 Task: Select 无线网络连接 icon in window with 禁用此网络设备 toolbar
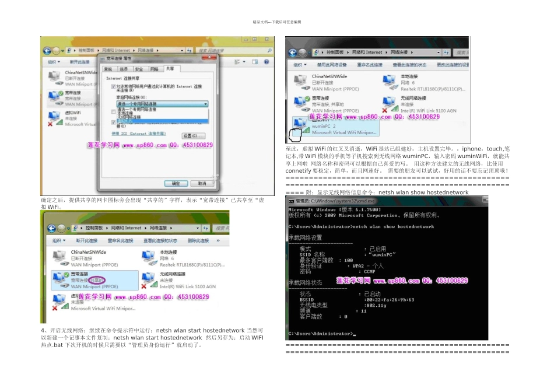pos(390,104)
